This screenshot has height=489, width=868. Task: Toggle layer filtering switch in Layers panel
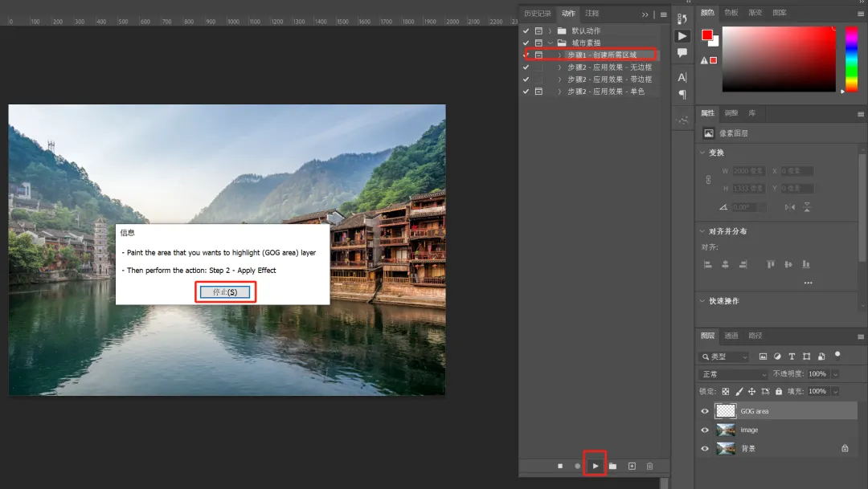[x=837, y=355]
